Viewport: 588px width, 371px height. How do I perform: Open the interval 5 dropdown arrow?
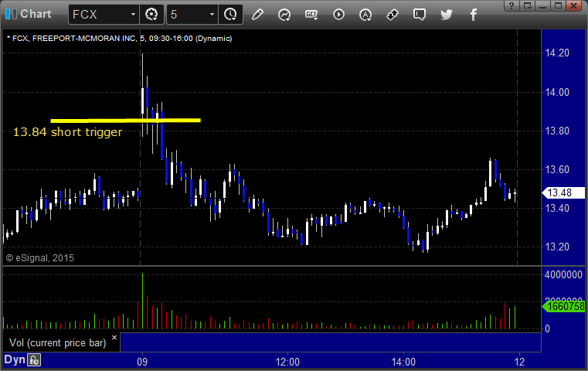[212, 15]
